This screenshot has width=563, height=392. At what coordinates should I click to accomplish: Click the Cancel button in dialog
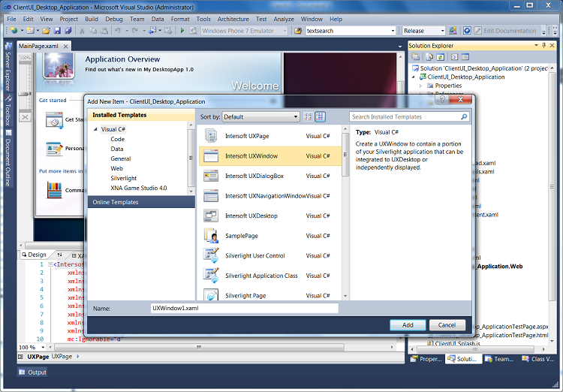[447, 325]
